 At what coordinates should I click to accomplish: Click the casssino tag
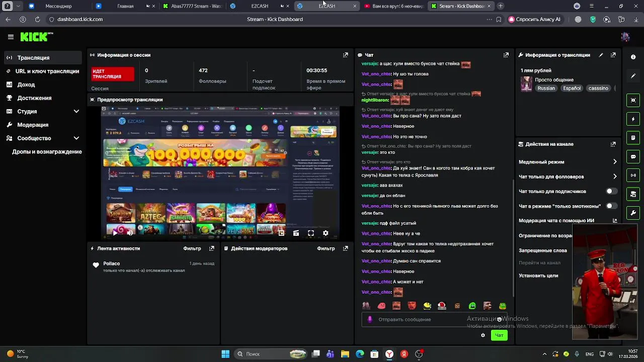tap(598, 88)
